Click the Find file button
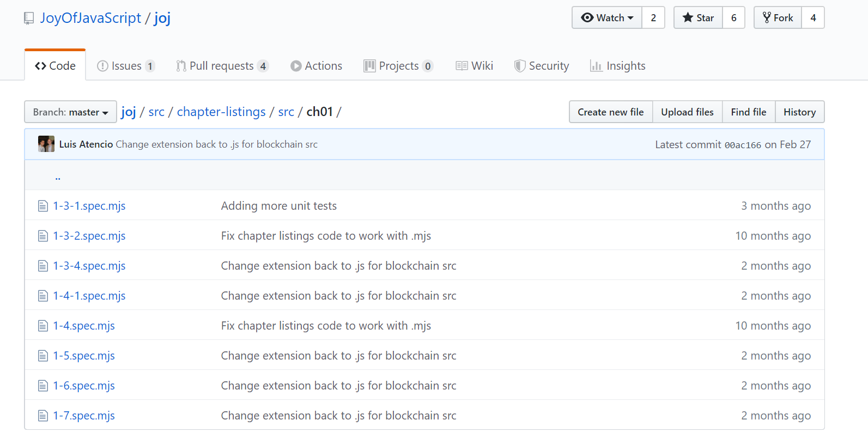This screenshot has height=432, width=868. click(749, 112)
